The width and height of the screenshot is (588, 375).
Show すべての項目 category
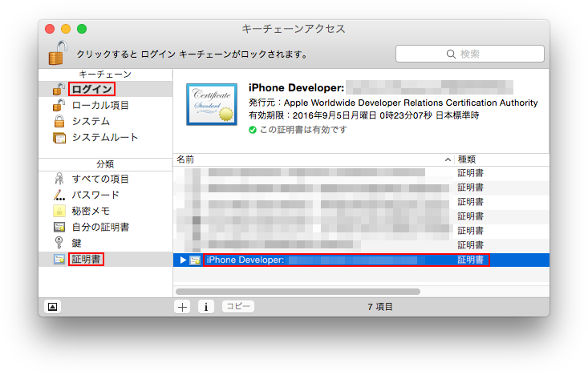point(100,179)
